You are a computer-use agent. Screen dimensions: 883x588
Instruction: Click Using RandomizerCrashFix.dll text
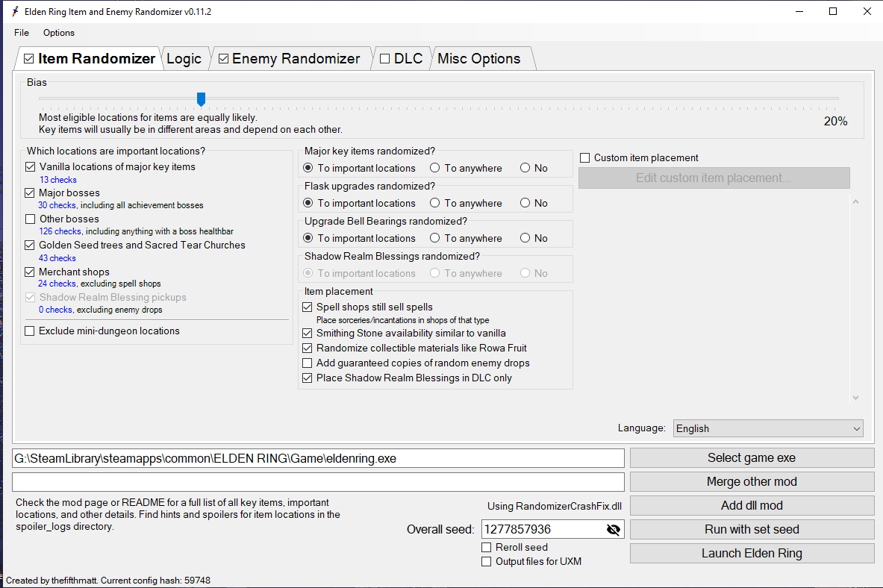pos(555,507)
